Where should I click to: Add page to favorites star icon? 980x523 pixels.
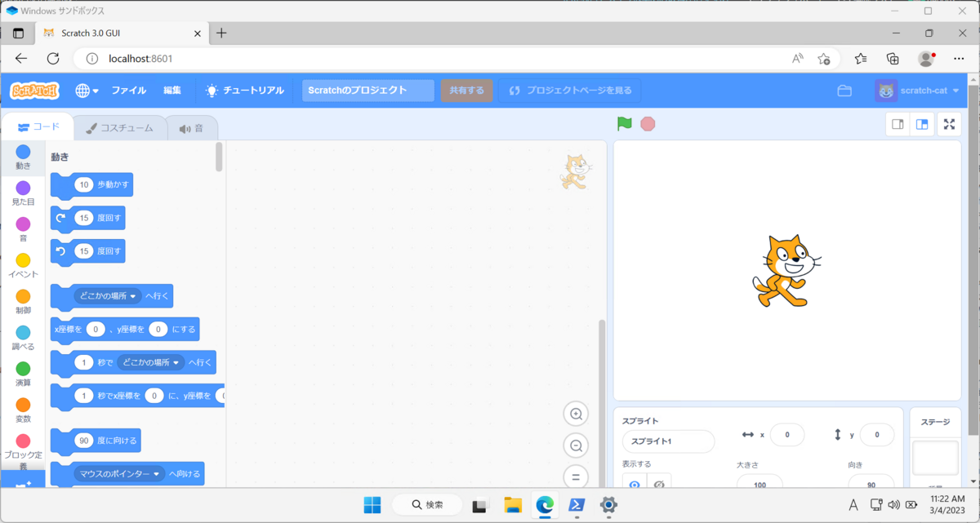pyautogui.click(x=824, y=59)
